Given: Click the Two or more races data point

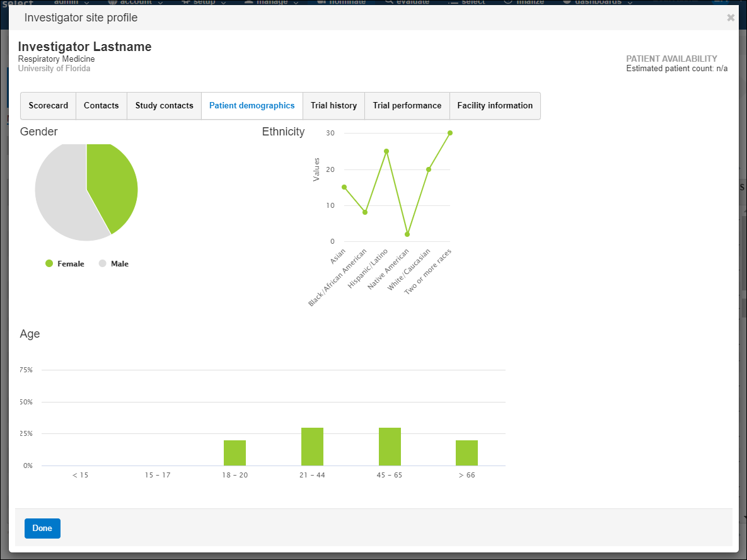Looking at the screenshot, I should (450, 133).
